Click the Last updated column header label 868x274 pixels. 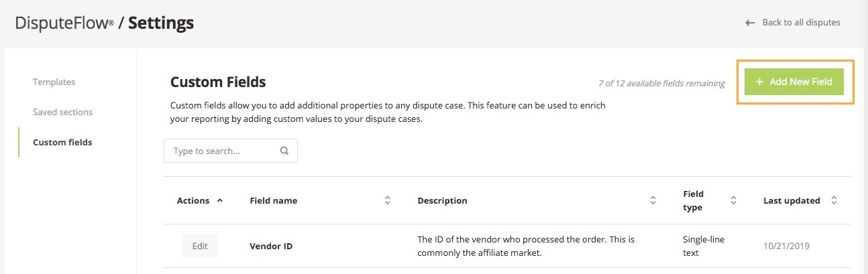(x=792, y=200)
